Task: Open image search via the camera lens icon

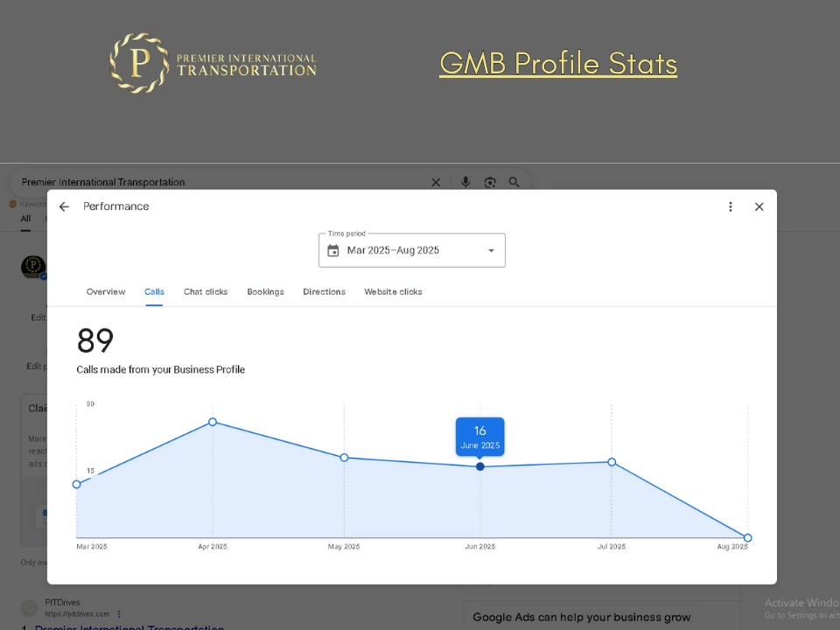Action: [x=490, y=183]
